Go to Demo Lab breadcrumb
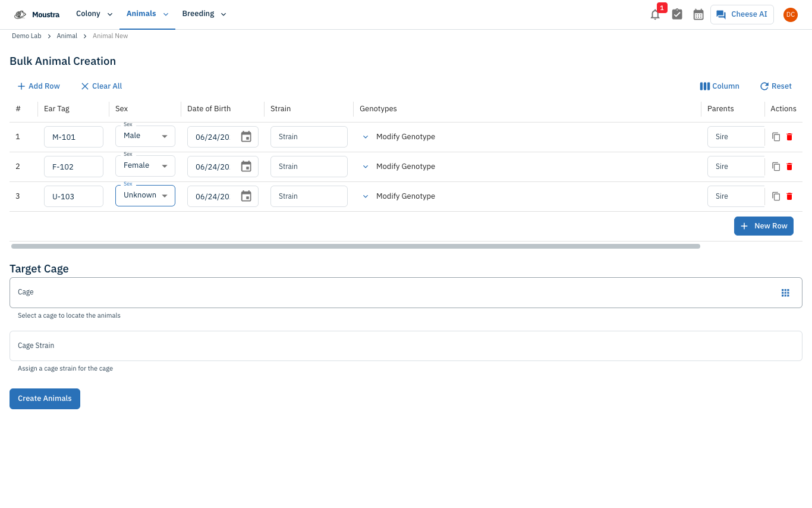812x508 pixels. (27, 36)
